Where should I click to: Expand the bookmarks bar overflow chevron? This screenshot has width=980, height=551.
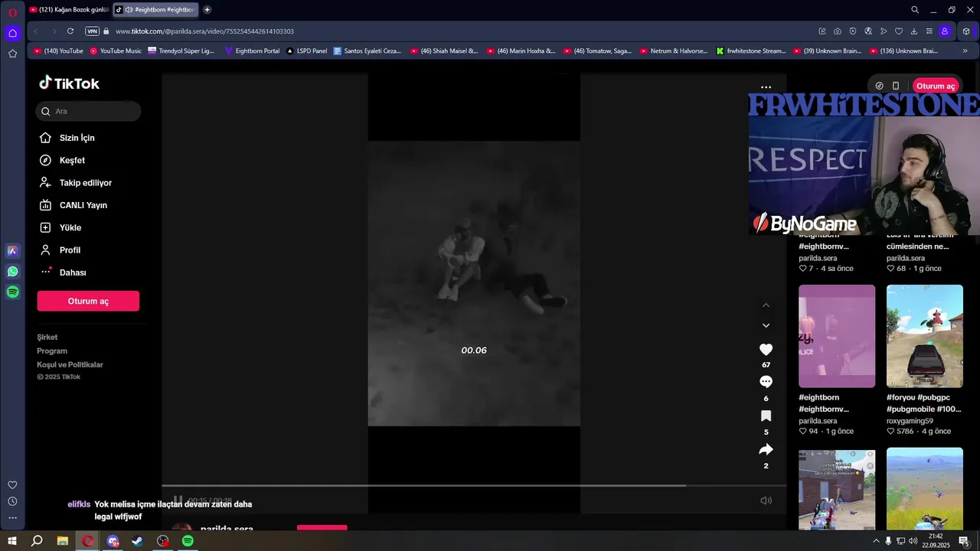click(965, 51)
